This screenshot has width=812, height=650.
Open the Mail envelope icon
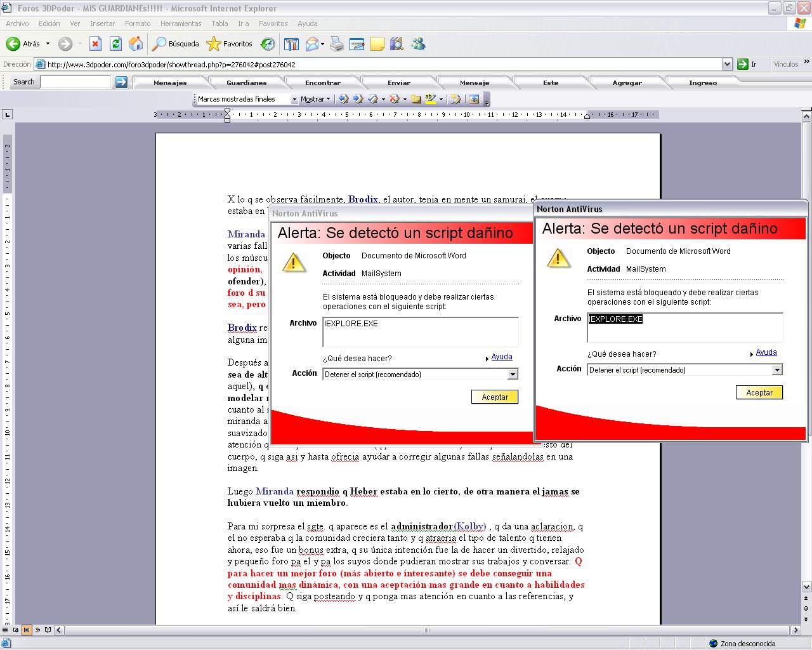(312, 44)
